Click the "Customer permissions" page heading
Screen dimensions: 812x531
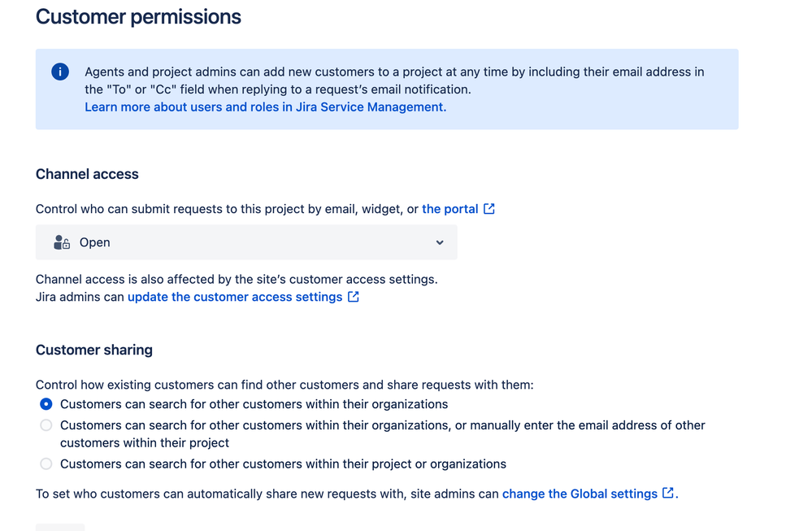(138, 16)
